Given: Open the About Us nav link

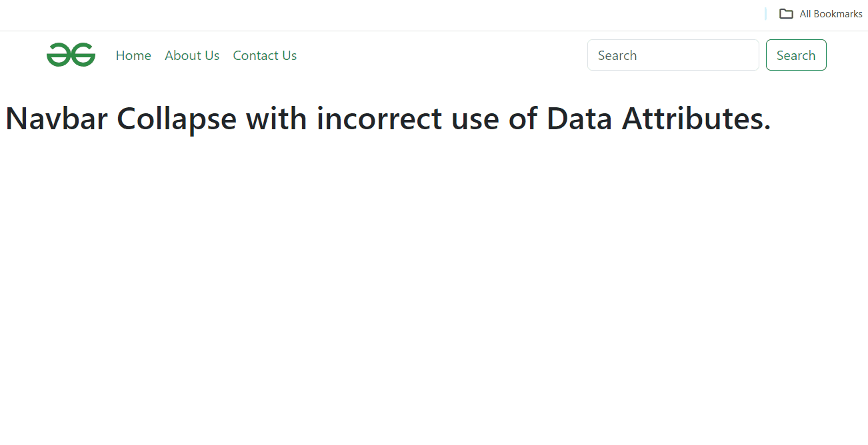Looking at the screenshot, I should click(x=192, y=55).
